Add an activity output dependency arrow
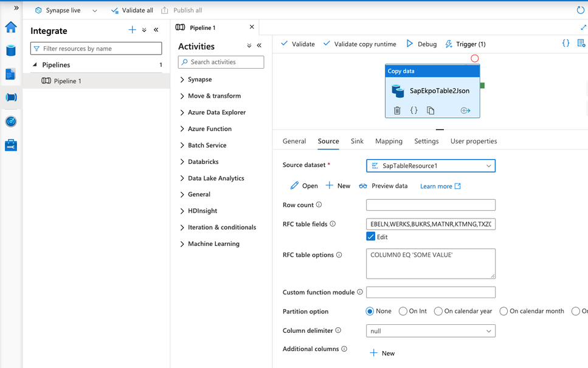The width and height of the screenshot is (588, 368). coord(465,111)
